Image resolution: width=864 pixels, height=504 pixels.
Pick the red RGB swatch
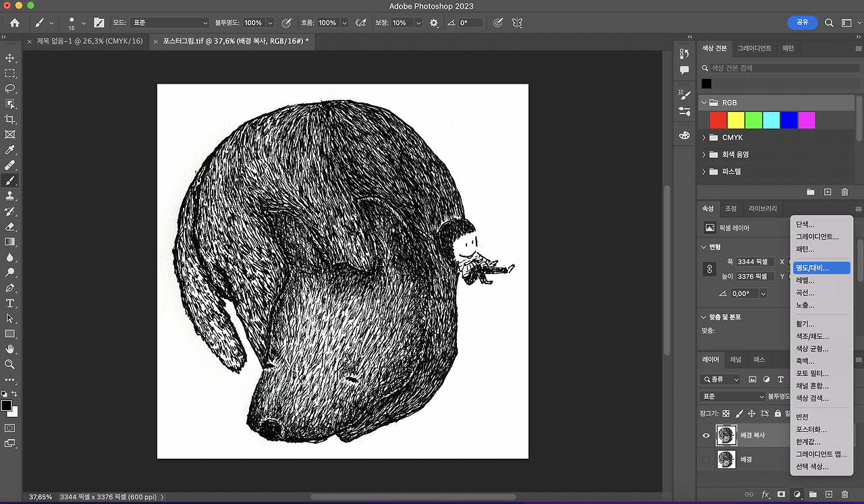718,120
